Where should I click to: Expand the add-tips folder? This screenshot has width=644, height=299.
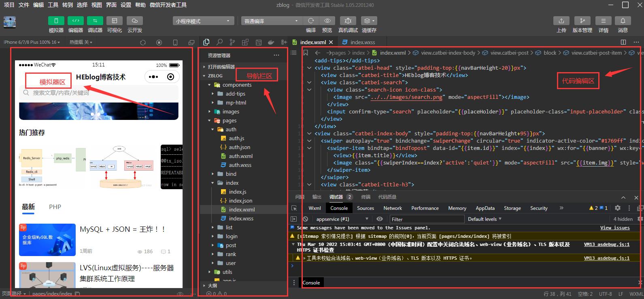point(235,94)
